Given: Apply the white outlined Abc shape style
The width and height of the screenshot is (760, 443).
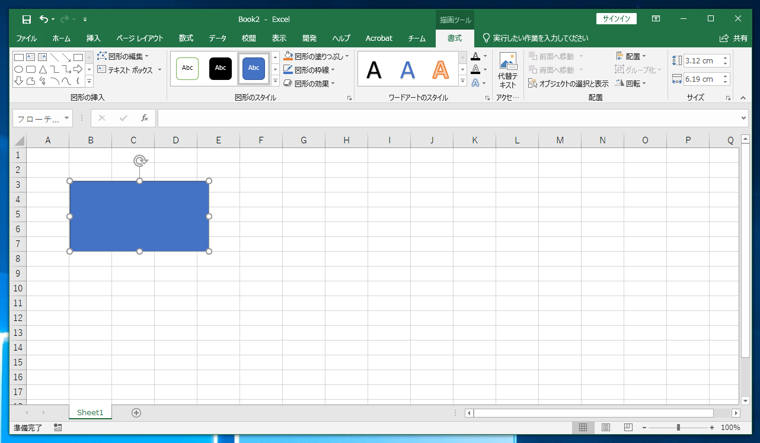Looking at the screenshot, I should (x=187, y=68).
